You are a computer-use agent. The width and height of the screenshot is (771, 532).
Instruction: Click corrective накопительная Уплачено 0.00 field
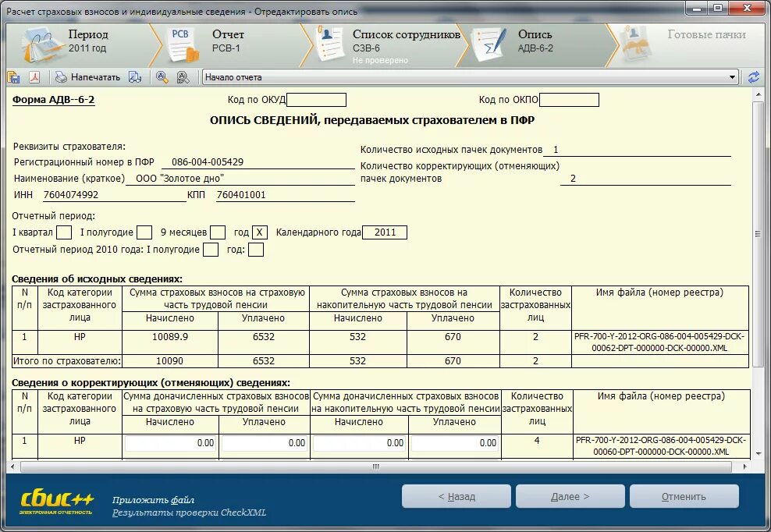tap(455, 443)
